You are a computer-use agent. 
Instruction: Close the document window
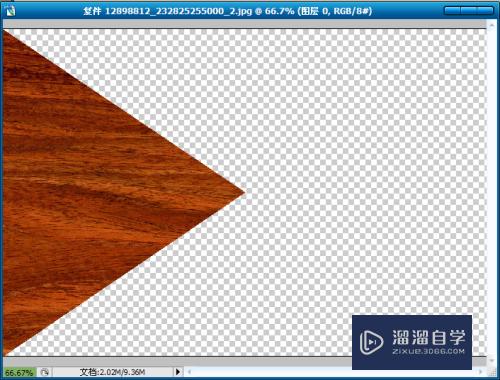(485, 11)
